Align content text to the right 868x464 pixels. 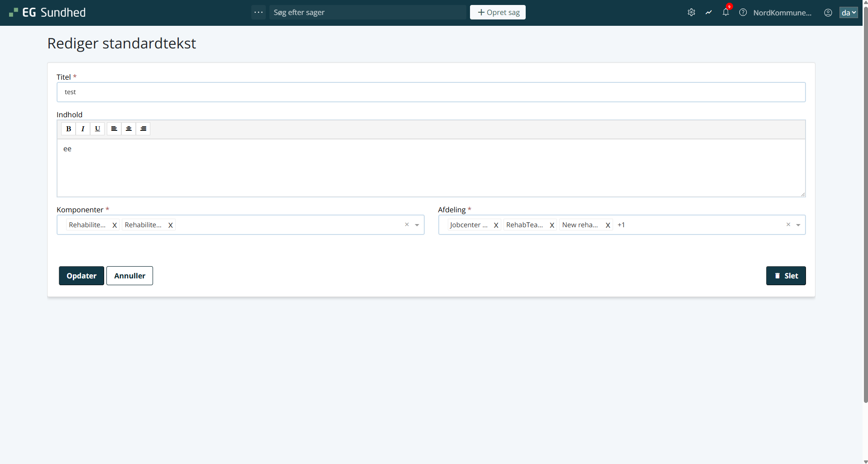point(143,129)
